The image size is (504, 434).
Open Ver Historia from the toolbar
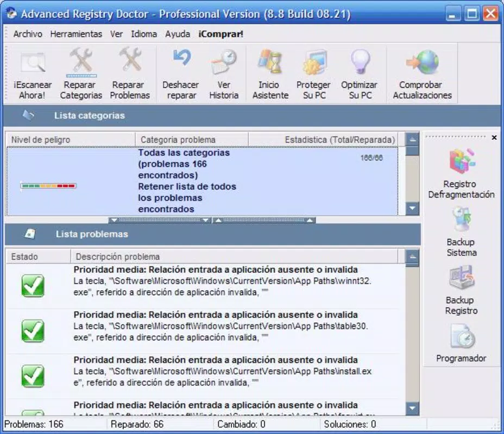pos(224,75)
